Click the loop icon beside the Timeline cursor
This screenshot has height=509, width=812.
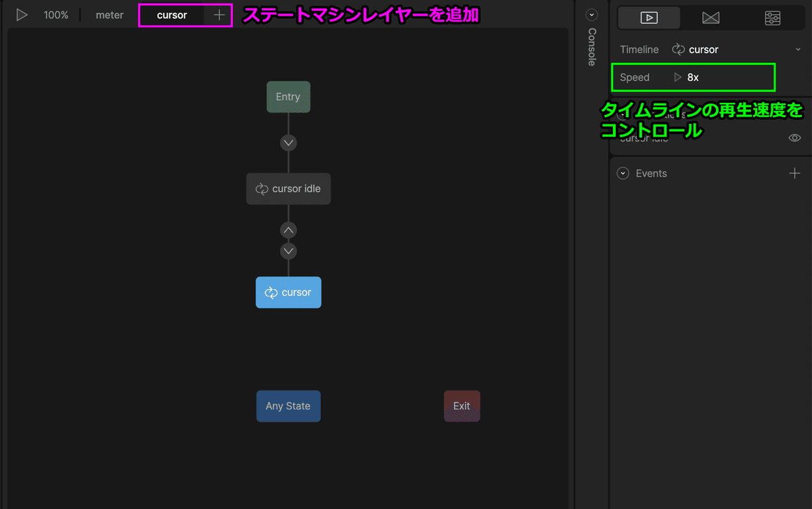tap(678, 49)
